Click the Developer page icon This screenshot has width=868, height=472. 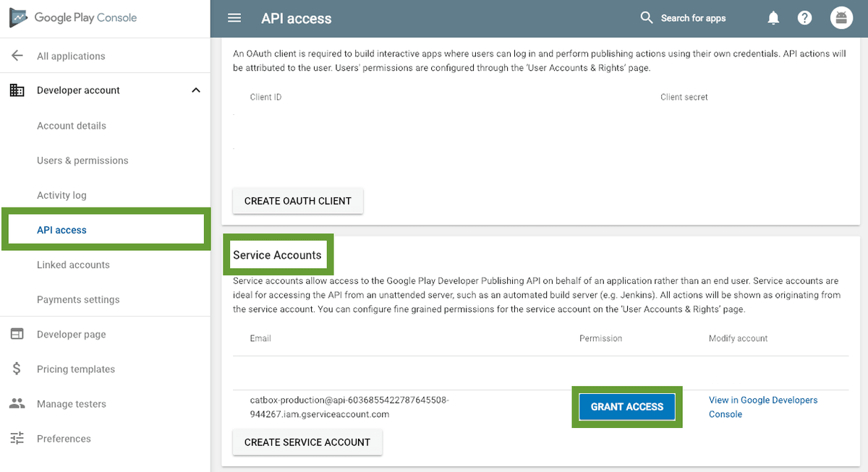[x=17, y=334]
